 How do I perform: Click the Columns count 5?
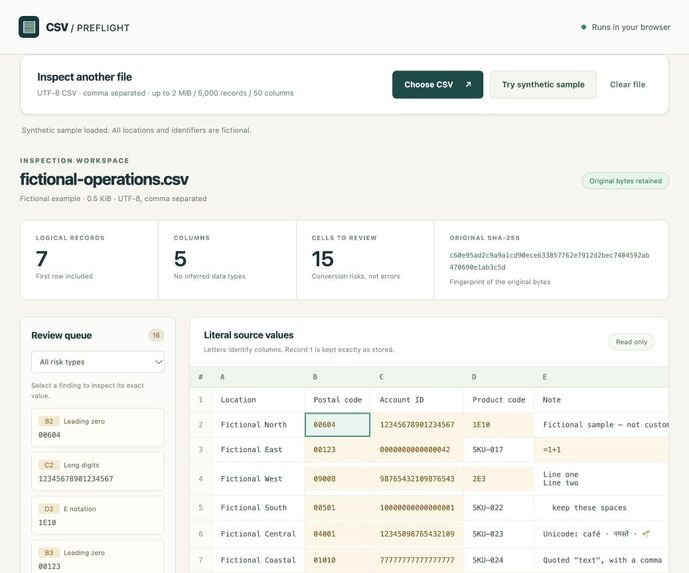(180, 258)
